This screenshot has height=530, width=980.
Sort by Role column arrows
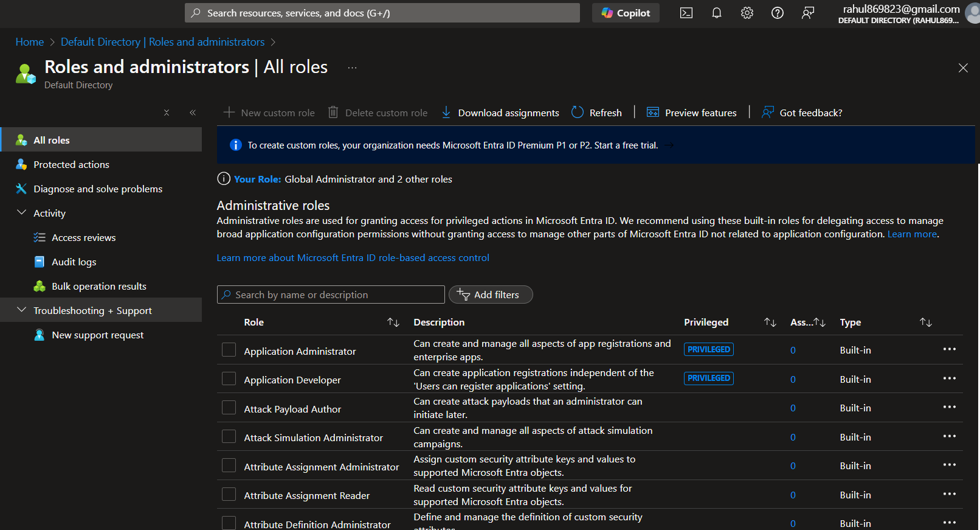click(393, 323)
